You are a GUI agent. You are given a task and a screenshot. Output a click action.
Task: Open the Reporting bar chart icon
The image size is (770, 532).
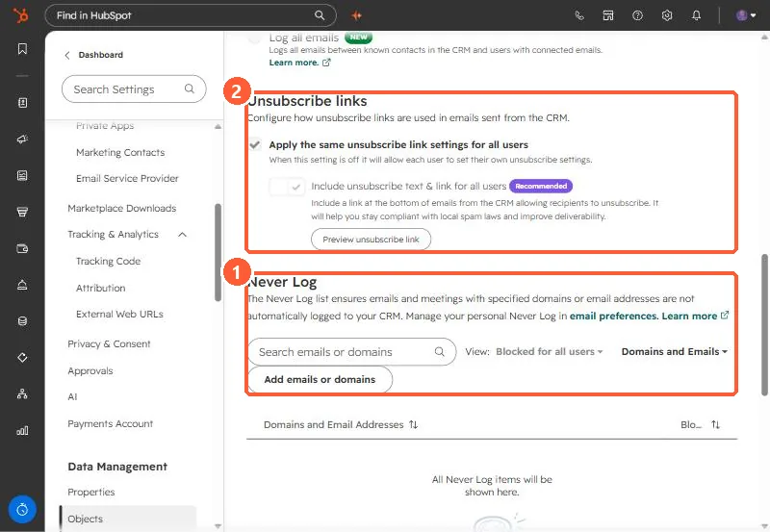point(22,430)
